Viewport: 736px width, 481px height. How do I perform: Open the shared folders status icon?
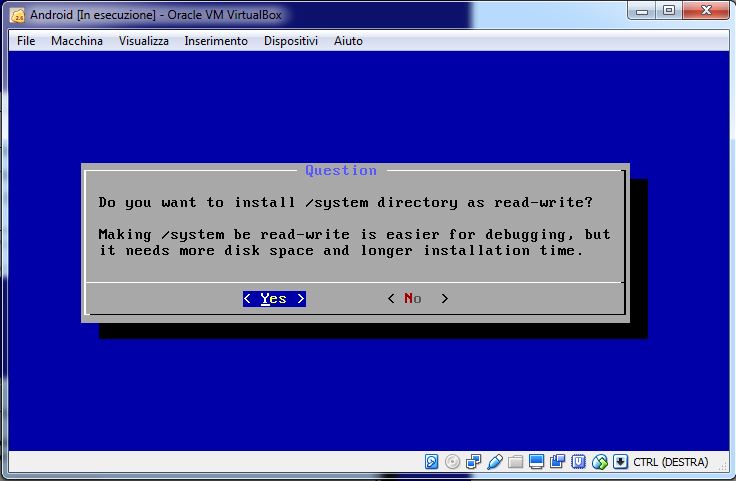pyautogui.click(x=516, y=462)
